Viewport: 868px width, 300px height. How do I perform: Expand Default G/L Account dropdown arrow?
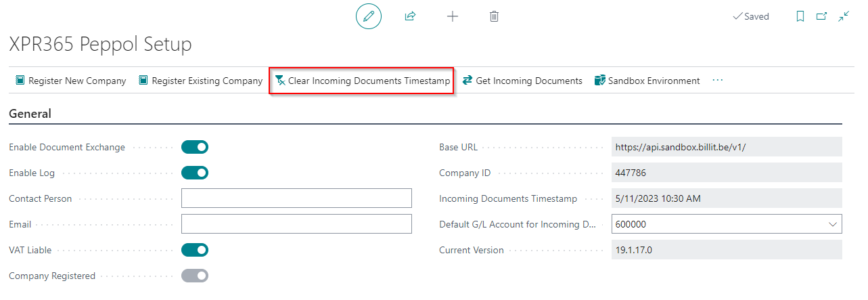tap(831, 224)
